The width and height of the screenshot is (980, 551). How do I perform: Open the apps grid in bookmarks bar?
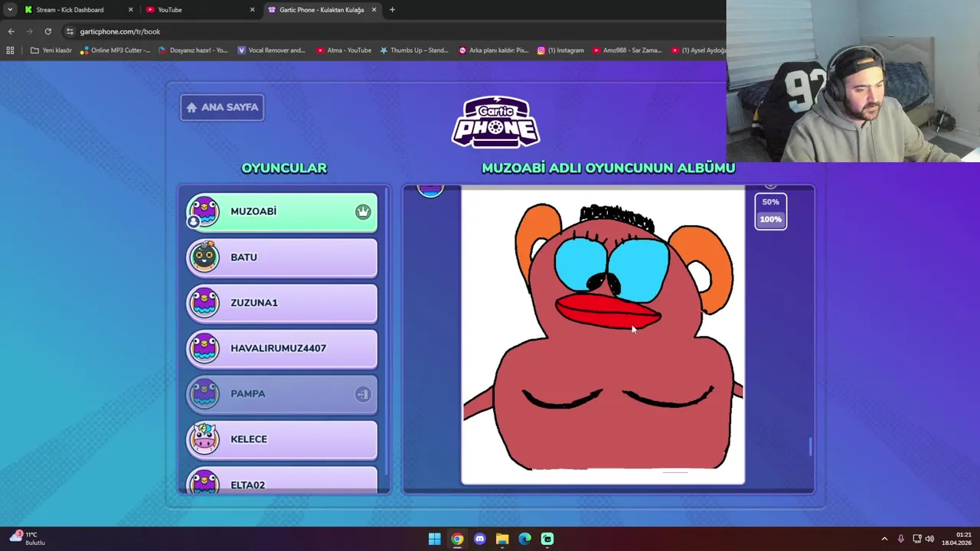[x=10, y=51]
